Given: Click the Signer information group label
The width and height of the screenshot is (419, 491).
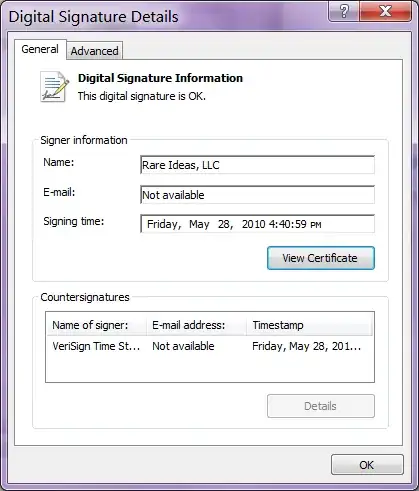Looking at the screenshot, I should [x=84, y=140].
